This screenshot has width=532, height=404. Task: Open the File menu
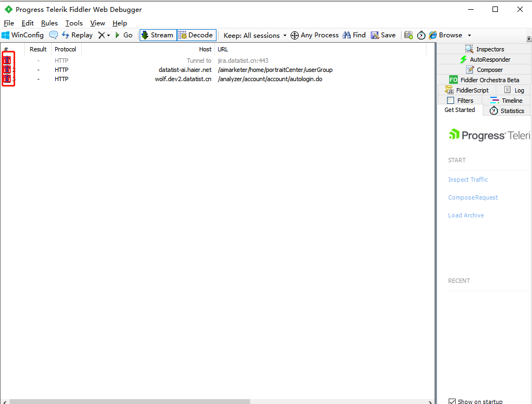9,23
